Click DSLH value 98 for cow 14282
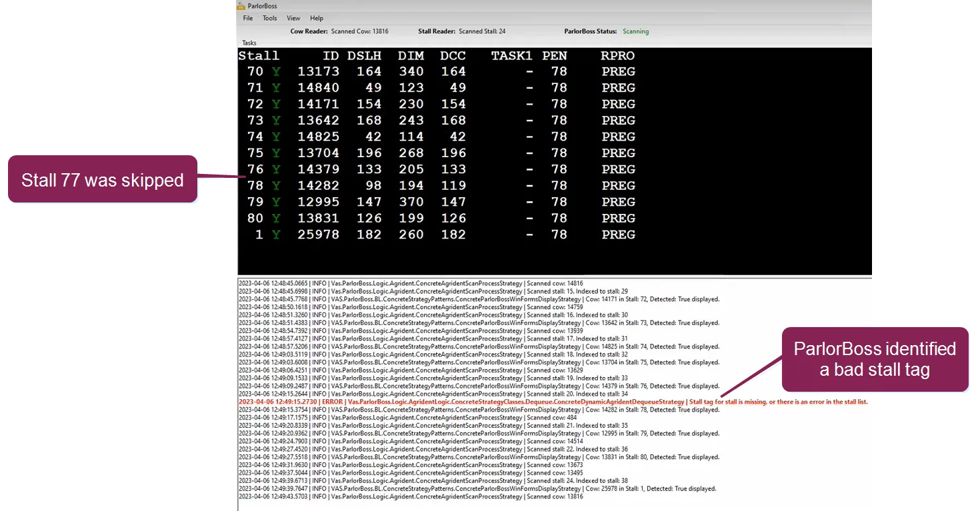 373,186
